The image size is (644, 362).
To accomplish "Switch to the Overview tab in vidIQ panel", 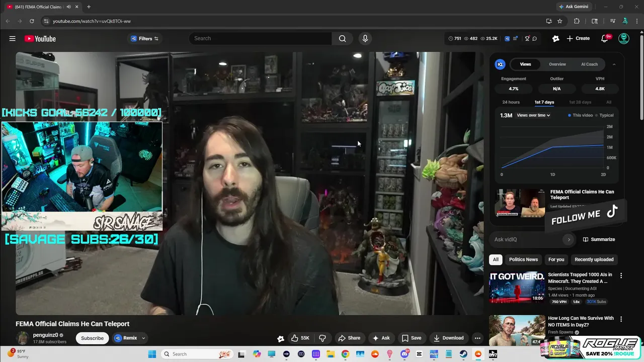I will tap(557, 64).
